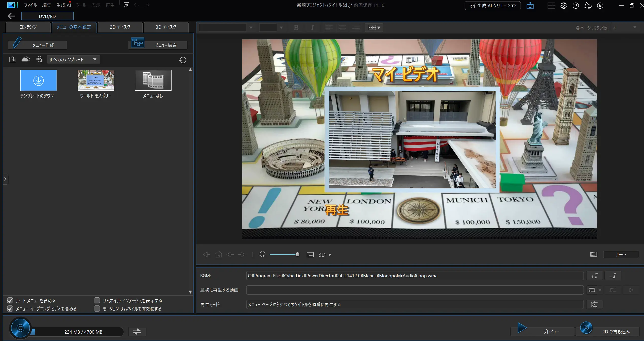The width and height of the screenshot is (644, 341).
Task: Go back with the left arrow icon
Action: click(x=11, y=16)
